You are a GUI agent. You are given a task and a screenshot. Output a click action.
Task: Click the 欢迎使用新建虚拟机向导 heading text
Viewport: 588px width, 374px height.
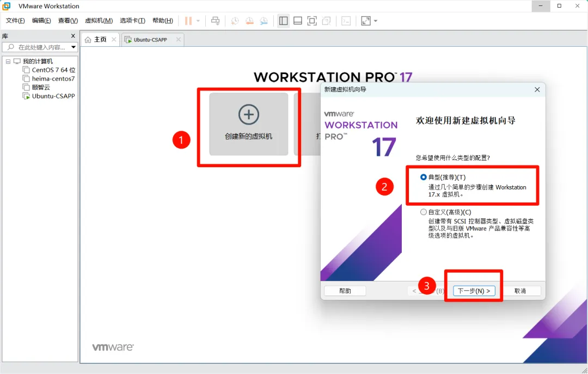[465, 120]
